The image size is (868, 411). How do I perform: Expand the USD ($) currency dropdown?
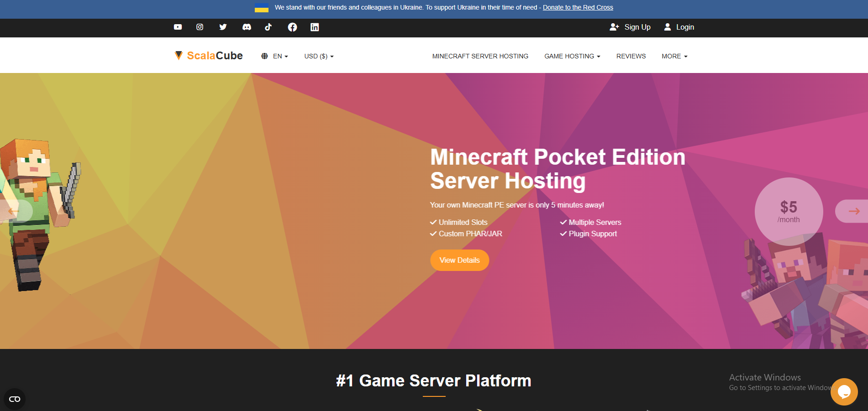[x=319, y=56]
